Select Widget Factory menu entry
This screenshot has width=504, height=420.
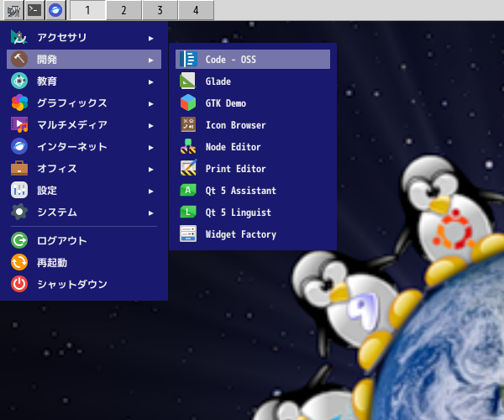(253, 234)
